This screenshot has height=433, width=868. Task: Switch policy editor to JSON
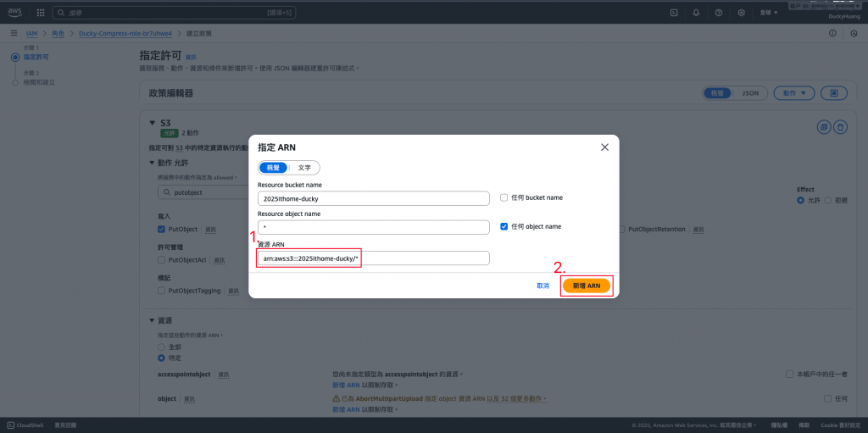tap(750, 93)
